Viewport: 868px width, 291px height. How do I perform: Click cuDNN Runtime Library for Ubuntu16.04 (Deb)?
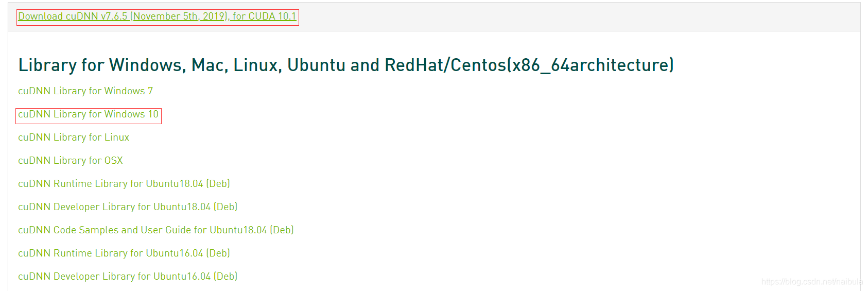pos(124,253)
